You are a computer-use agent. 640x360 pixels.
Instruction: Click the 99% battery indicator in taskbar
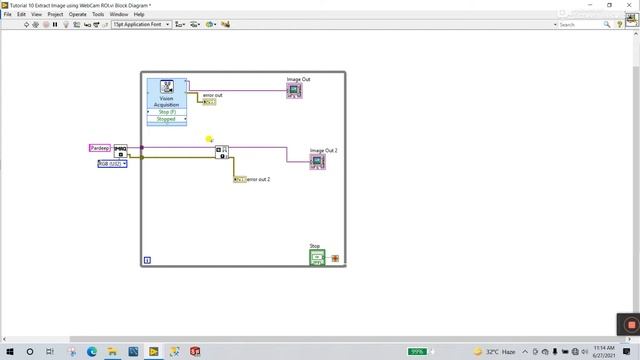[x=418, y=351]
